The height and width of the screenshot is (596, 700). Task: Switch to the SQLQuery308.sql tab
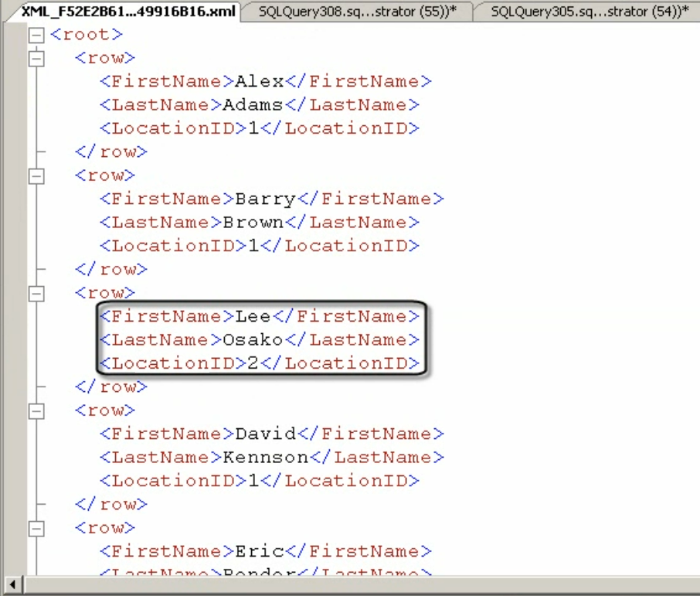[x=357, y=11]
